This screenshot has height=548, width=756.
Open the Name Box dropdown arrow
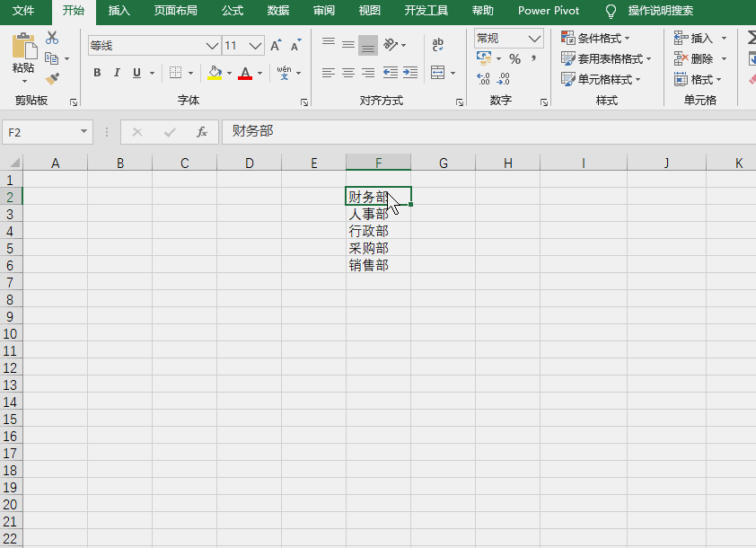click(84, 132)
